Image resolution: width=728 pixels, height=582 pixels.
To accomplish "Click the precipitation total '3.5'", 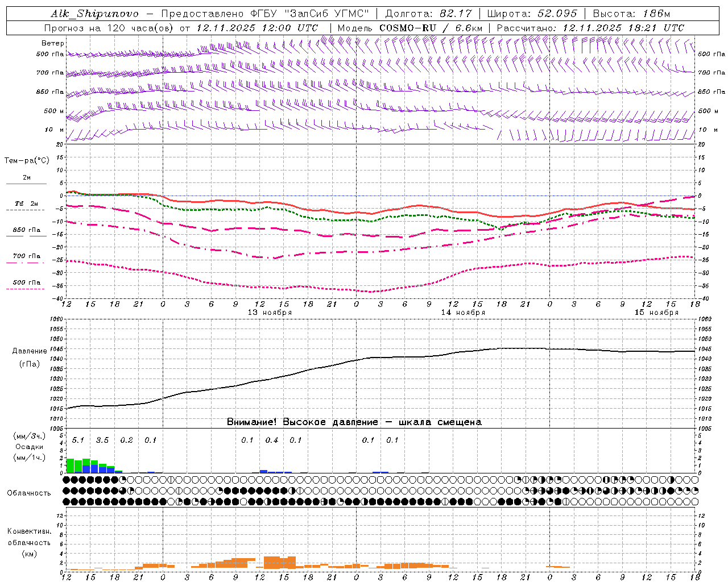I will tap(102, 440).
